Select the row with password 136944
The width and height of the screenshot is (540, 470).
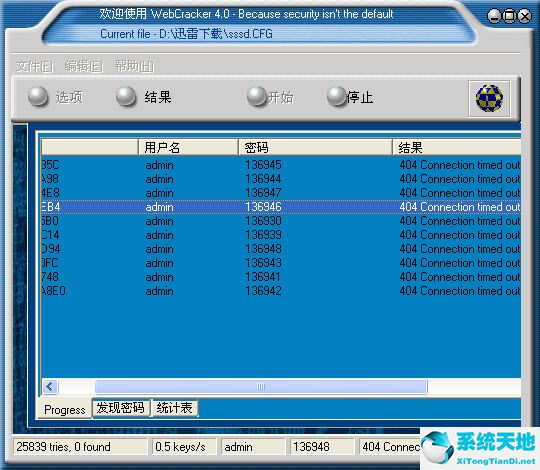[281, 179]
